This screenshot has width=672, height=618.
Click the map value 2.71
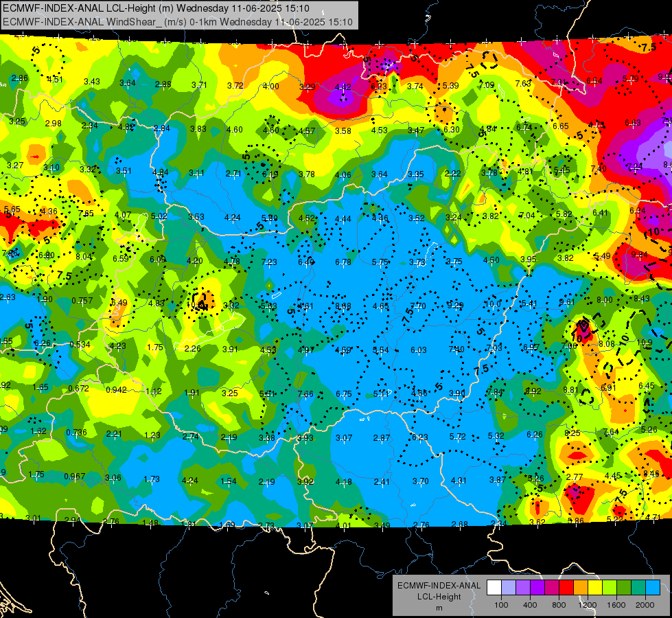(x=233, y=174)
